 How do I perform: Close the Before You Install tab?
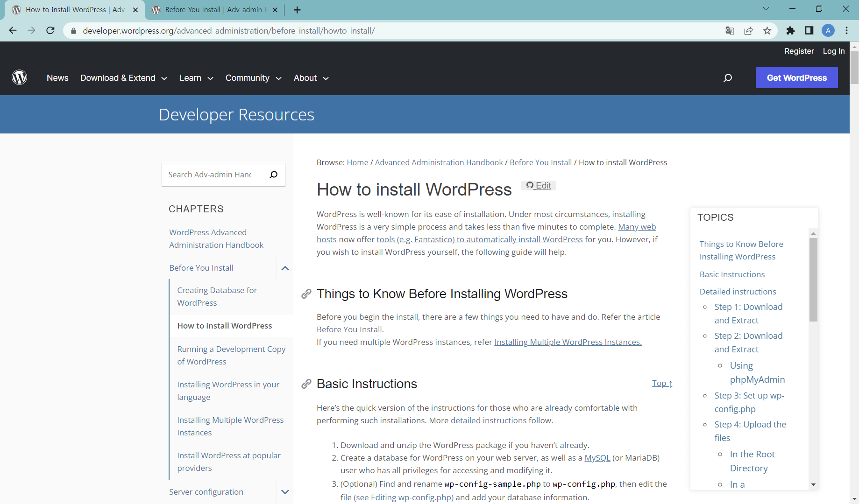[275, 10]
